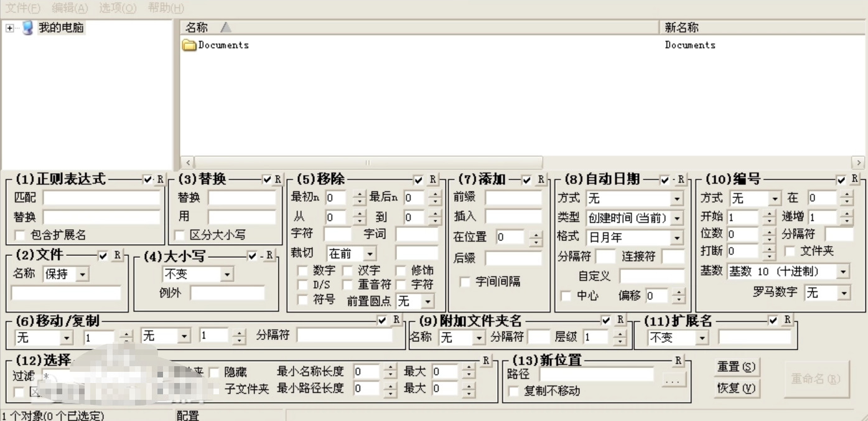Reset (6) 移动/复制 using its R button
The image size is (868, 421).
(396, 319)
